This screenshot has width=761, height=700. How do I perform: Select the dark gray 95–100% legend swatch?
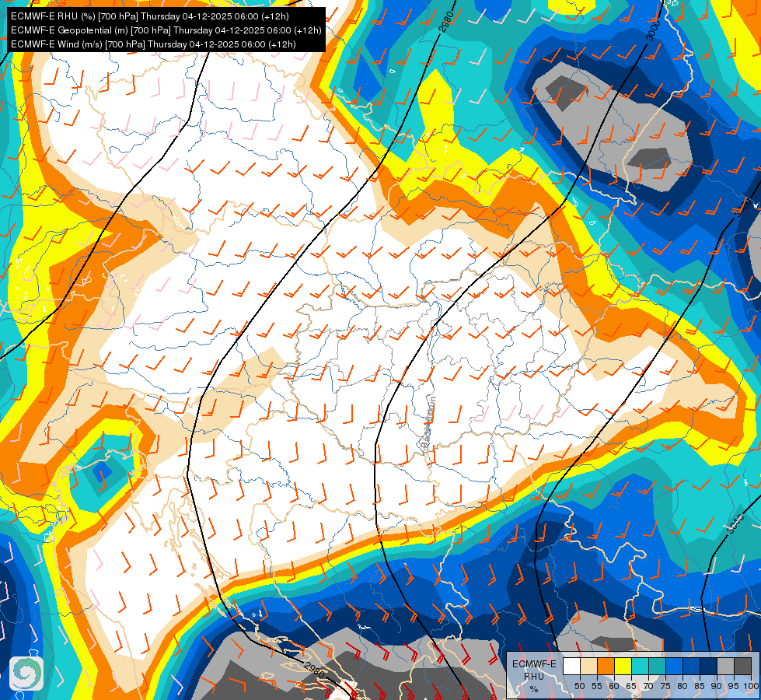coord(743,667)
